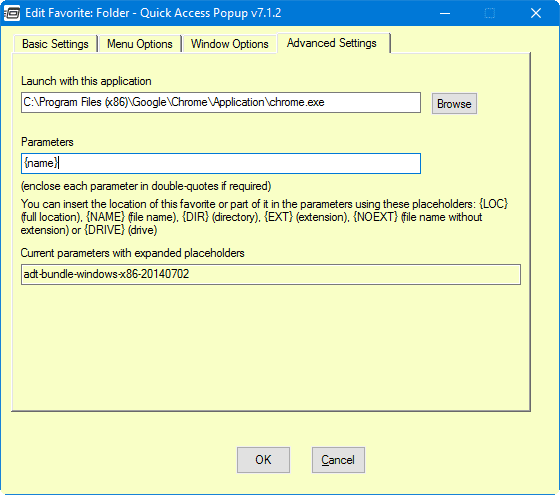560x495 pixels.
Task: Click Browse to choose an application
Action: click(x=454, y=104)
